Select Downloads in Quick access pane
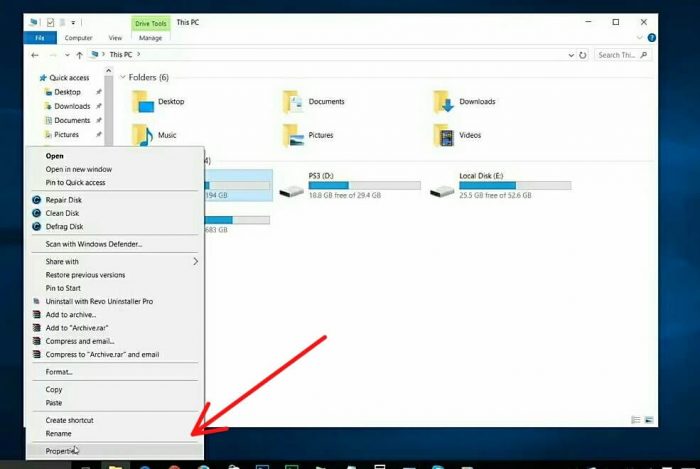 (x=72, y=106)
